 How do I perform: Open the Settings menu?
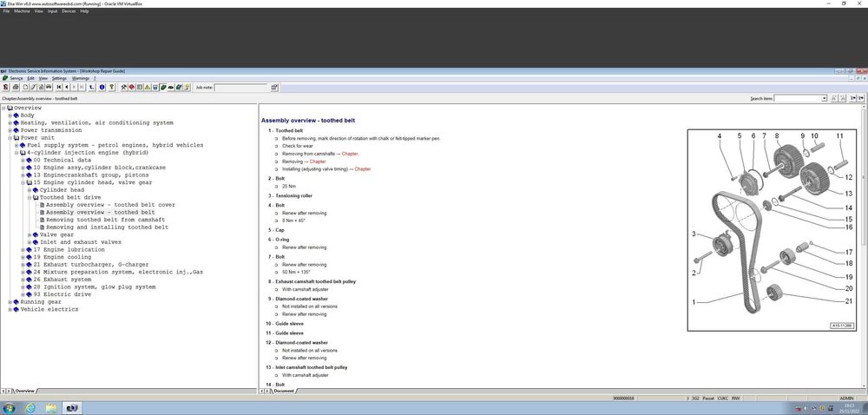tap(59, 79)
